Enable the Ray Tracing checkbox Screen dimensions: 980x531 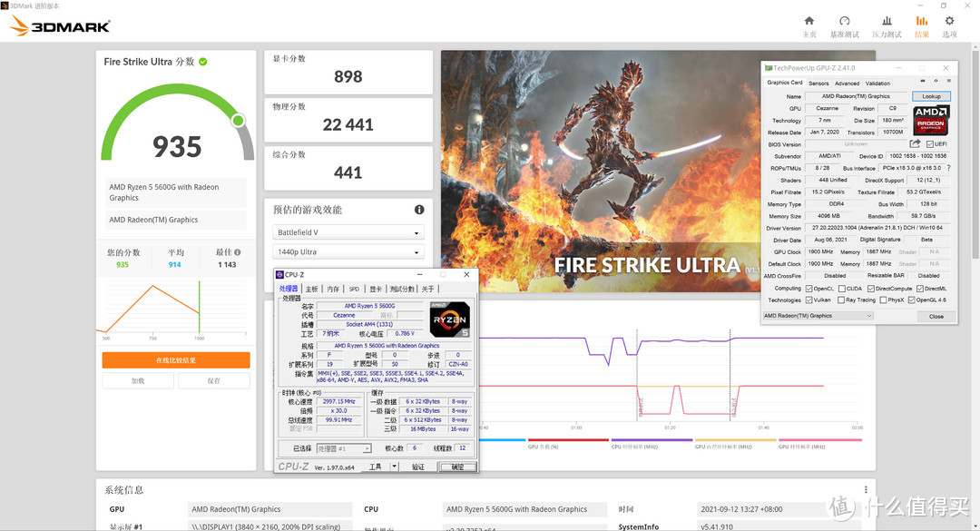click(843, 300)
